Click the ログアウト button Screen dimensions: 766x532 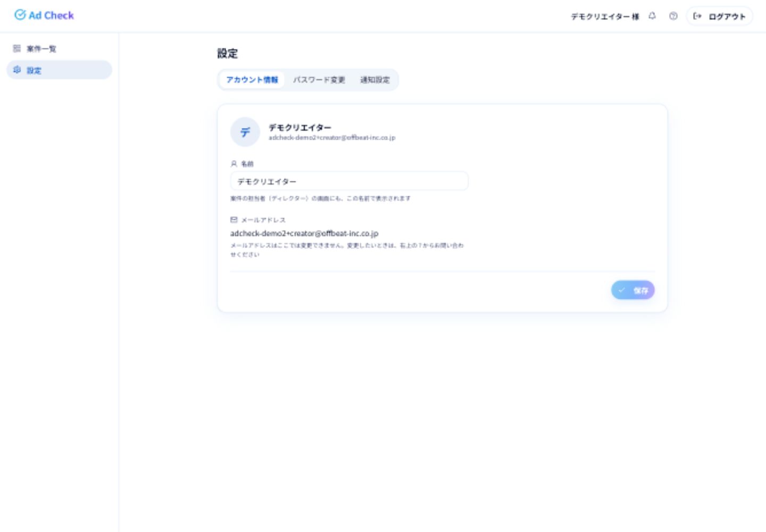coord(719,16)
